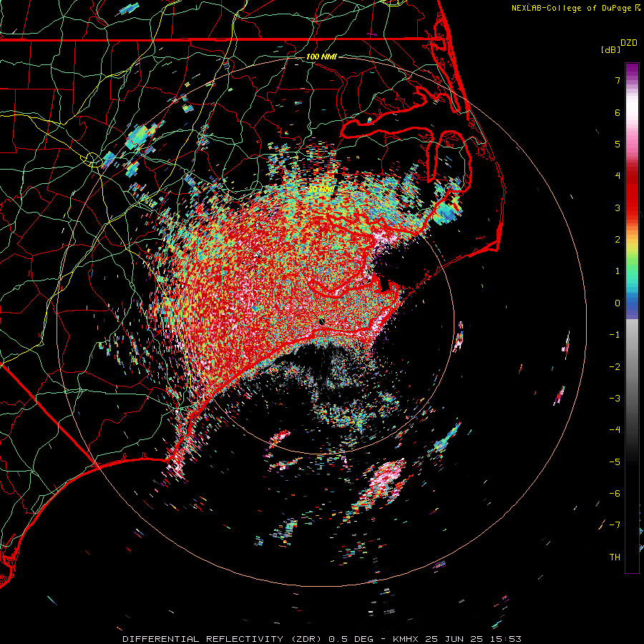Select the positive 6 dB scale value

(618, 112)
